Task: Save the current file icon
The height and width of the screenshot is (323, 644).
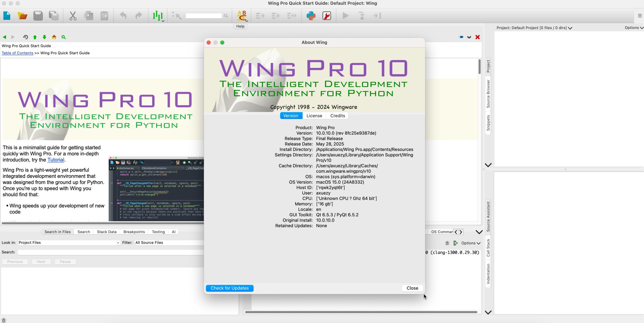Action: pyautogui.click(x=38, y=16)
